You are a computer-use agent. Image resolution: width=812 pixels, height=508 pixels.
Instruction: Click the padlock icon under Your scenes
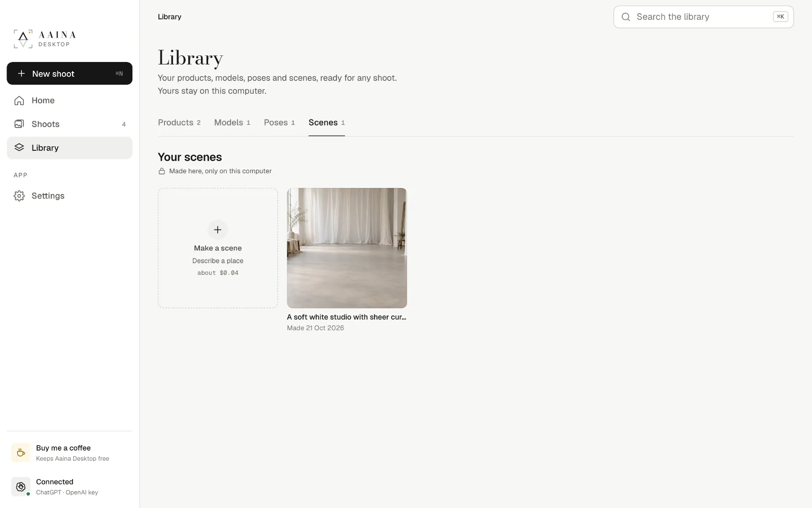(x=162, y=171)
